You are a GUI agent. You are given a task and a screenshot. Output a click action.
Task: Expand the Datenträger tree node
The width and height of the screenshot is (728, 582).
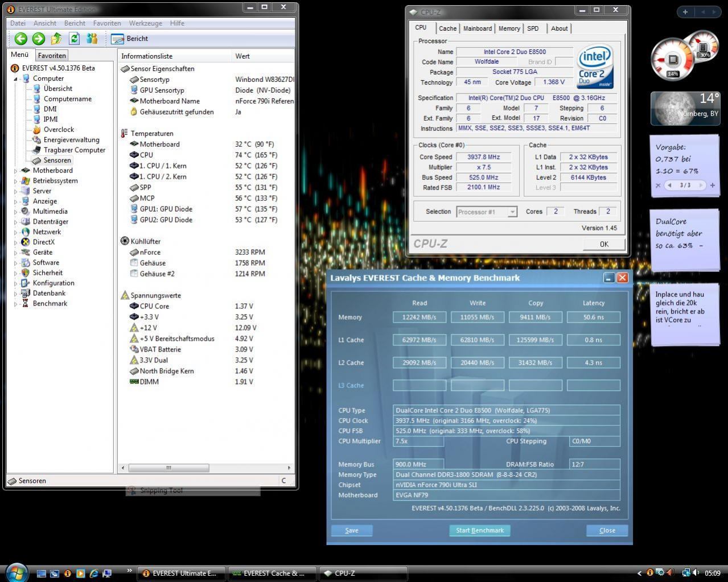(16, 222)
